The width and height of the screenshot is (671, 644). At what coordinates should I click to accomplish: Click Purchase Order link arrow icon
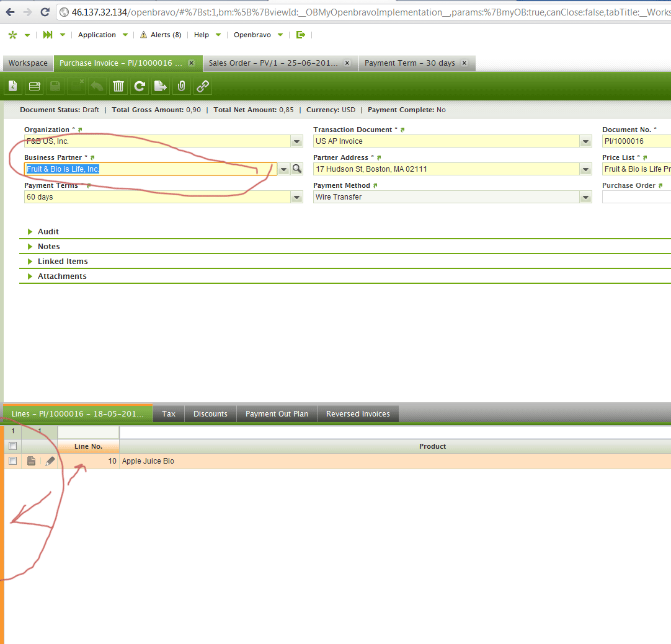point(660,185)
